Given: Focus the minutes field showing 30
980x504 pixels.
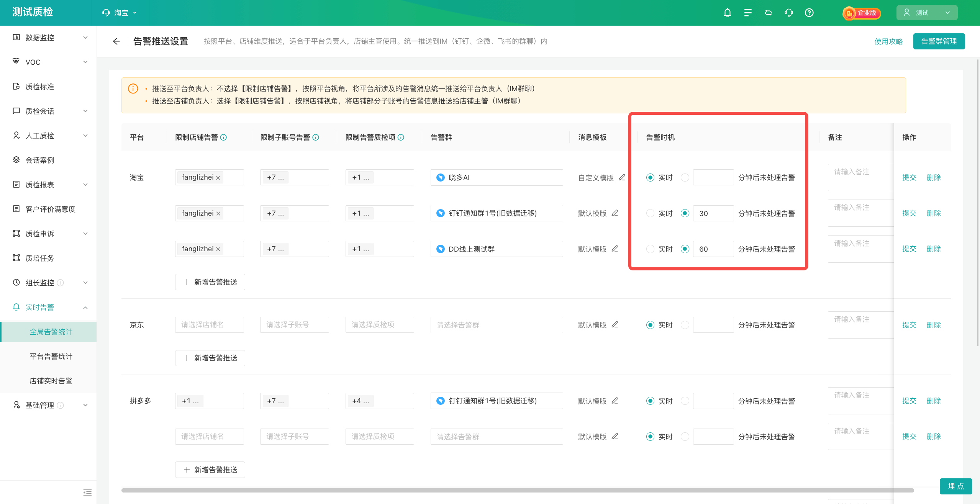Looking at the screenshot, I should click(713, 213).
